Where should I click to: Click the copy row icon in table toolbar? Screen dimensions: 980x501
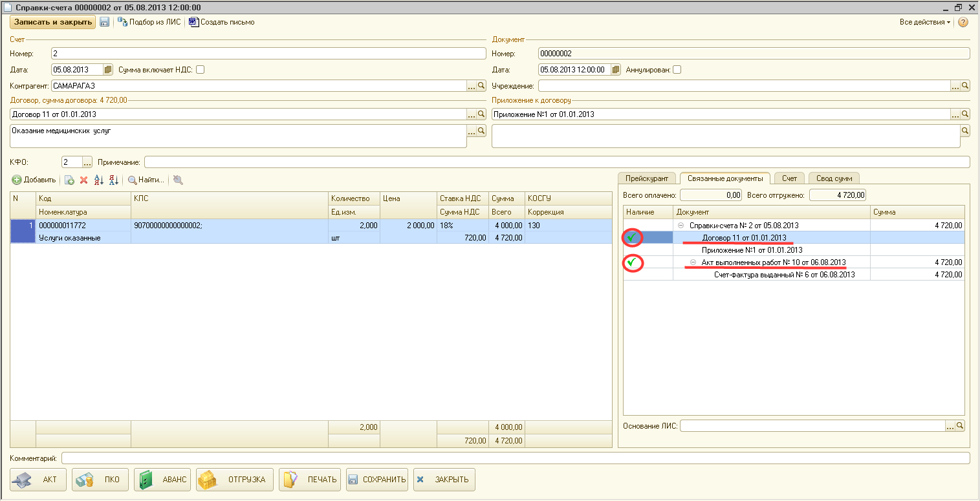(x=69, y=180)
